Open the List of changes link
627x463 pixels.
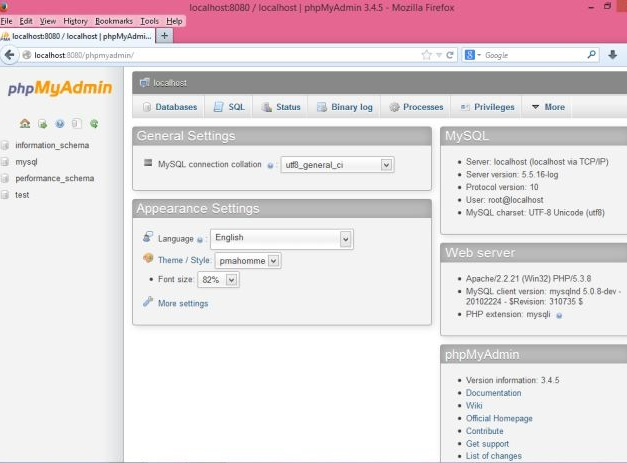[x=493, y=456]
